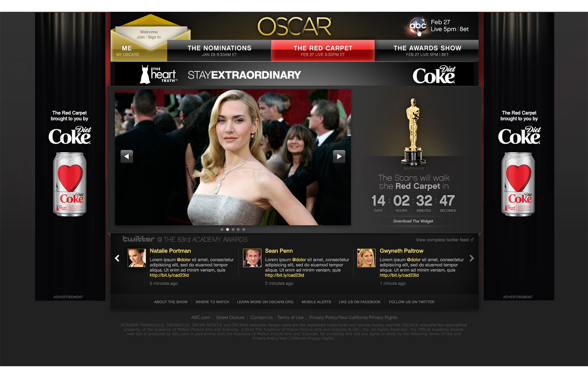
Task: Click the "Feb 27 Live 5pm | 8et" text
Action: tap(449, 26)
